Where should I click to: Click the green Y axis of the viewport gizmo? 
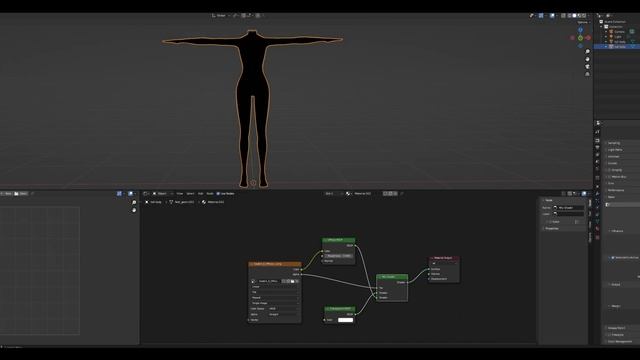(580, 38)
